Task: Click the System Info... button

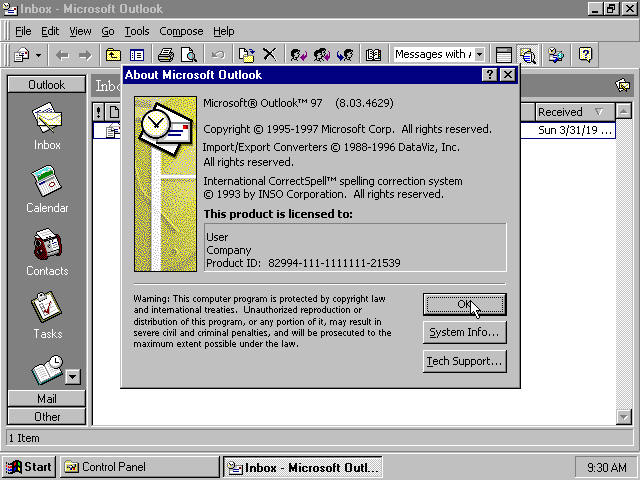Action: point(464,332)
